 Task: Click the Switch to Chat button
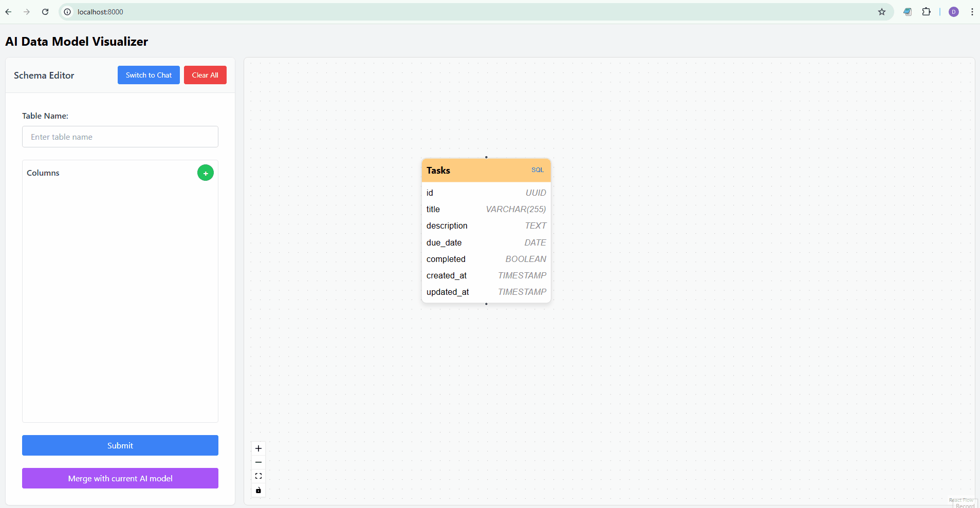coord(149,75)
